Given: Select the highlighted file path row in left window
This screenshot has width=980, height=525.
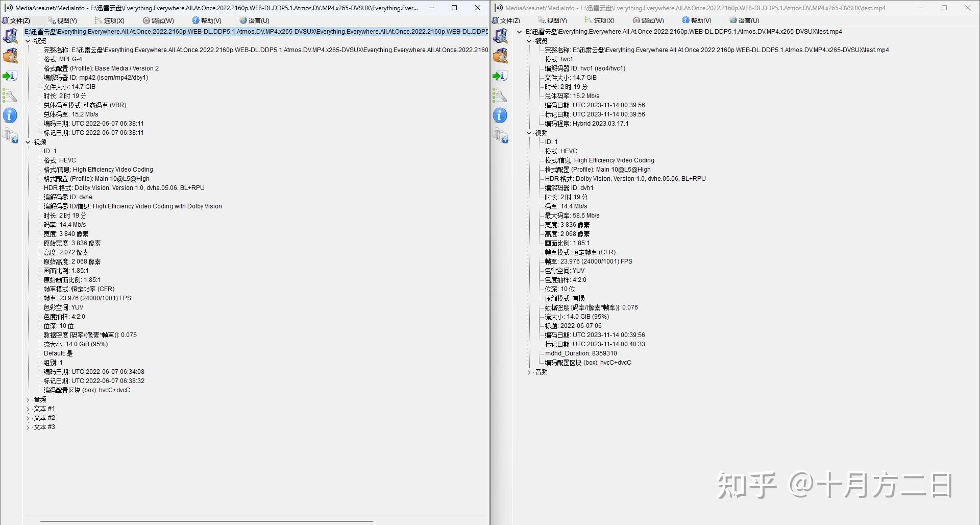Looking at the screenshot, I should [x=256, y=32].
